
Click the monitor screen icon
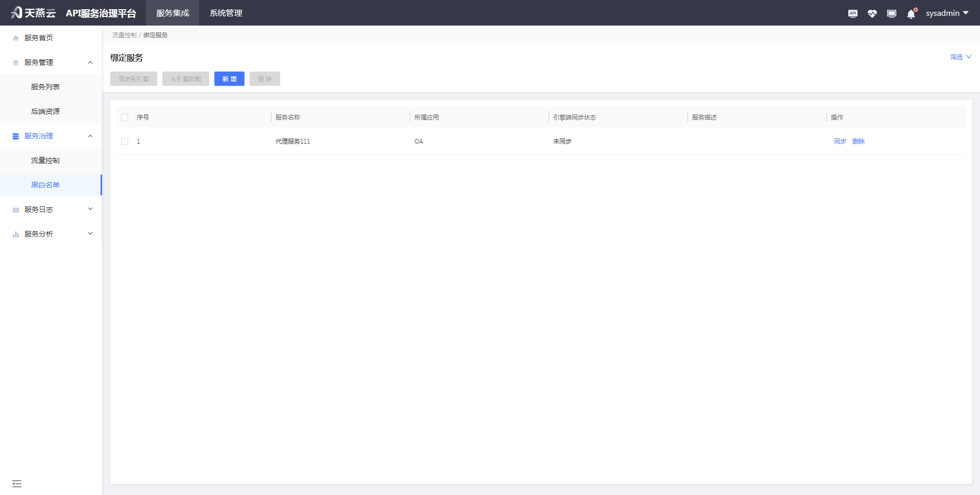pos(891,13)
